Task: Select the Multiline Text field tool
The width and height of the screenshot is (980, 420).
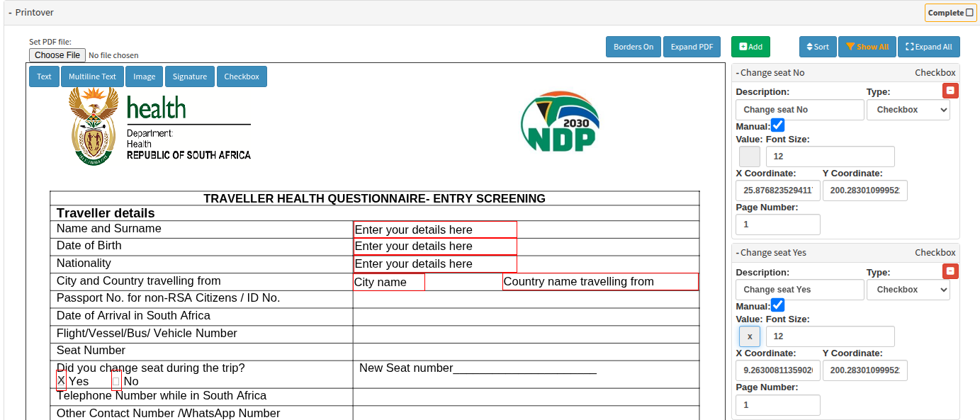Action: coord(92,76)
